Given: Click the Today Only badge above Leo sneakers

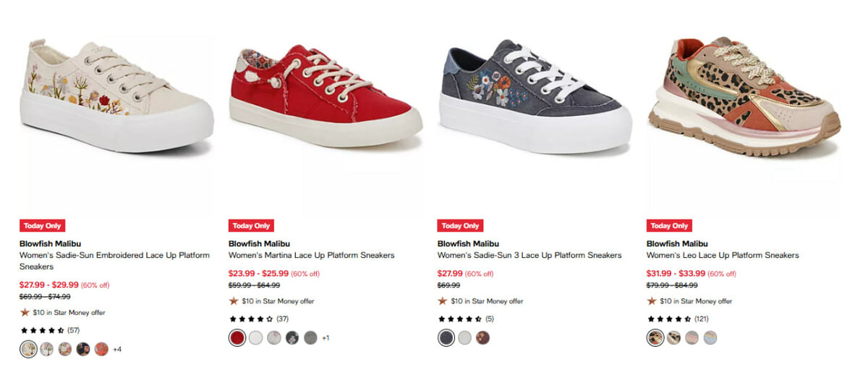Looking at the screenshot, I should 669,225.
